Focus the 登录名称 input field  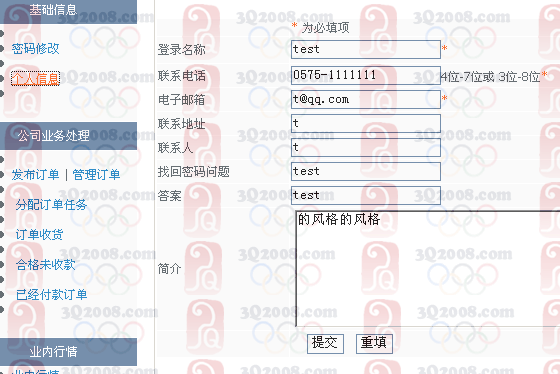pyautogui.click(x=366, y=49)
